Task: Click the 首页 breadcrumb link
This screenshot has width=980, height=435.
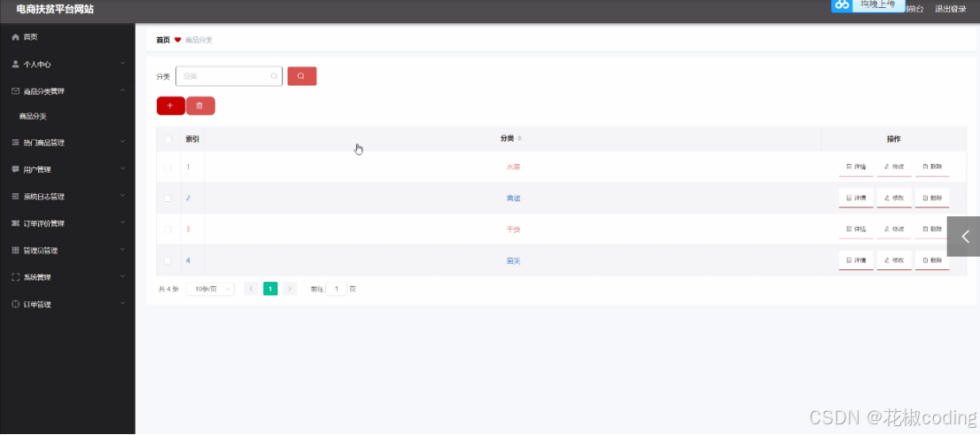Action: click(163, 40)
